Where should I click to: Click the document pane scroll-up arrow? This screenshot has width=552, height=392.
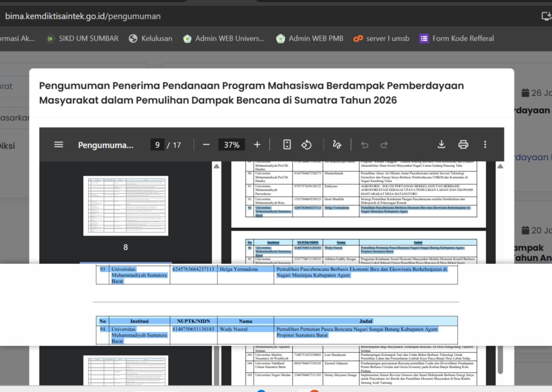tap(500, 166)
